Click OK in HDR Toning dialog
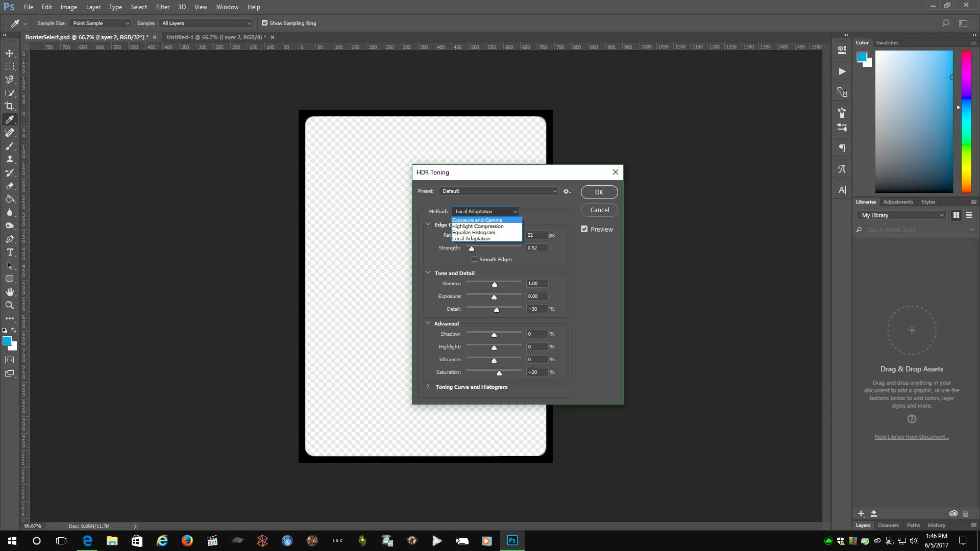 599,192
